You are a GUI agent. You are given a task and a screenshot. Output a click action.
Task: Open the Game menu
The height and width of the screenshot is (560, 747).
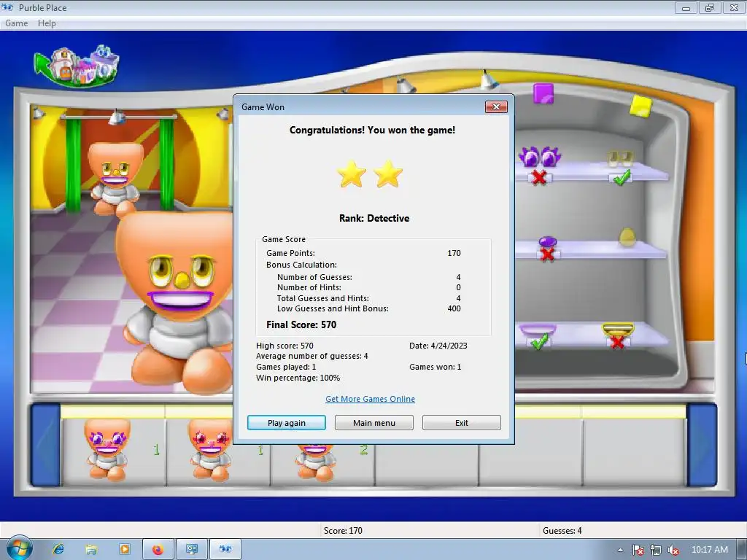(16, 23)
